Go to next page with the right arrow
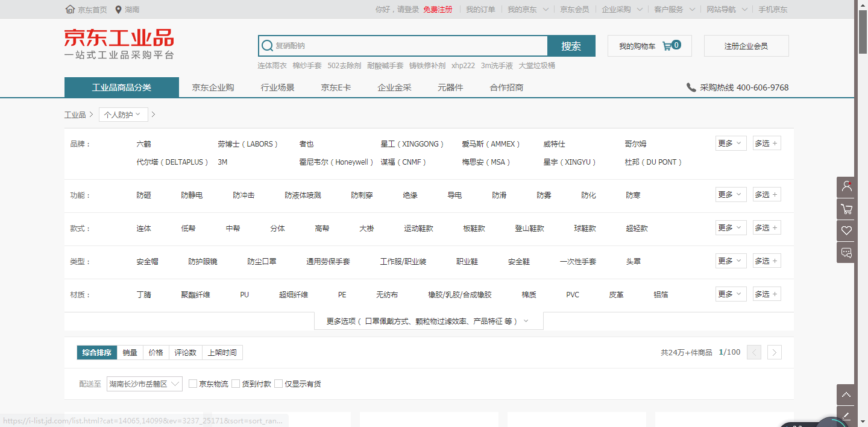 click(775, 352)
